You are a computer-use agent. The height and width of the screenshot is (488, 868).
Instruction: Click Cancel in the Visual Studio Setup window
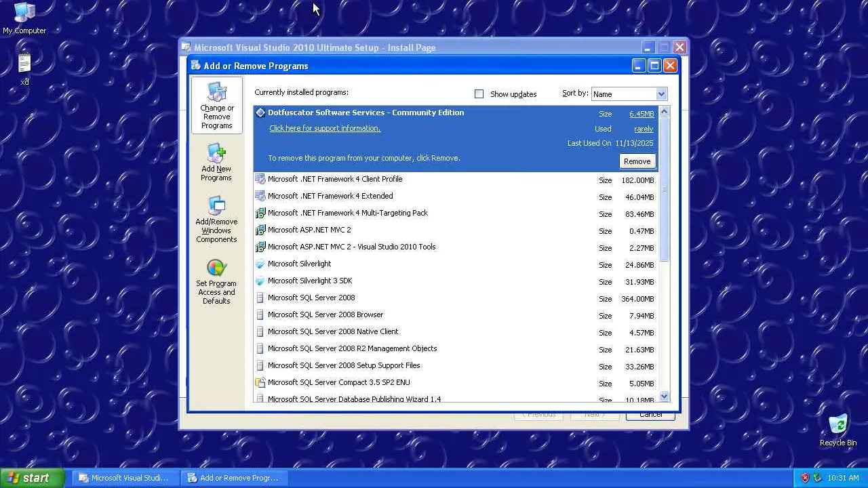(x=650, y=415)
